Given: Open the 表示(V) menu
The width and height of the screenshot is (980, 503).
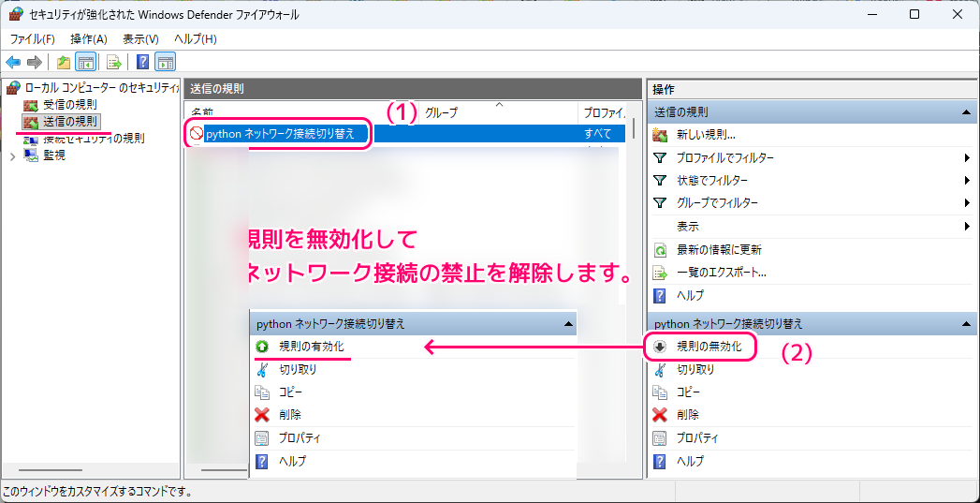Looking at the screenshot, I should tap(140, 39).
